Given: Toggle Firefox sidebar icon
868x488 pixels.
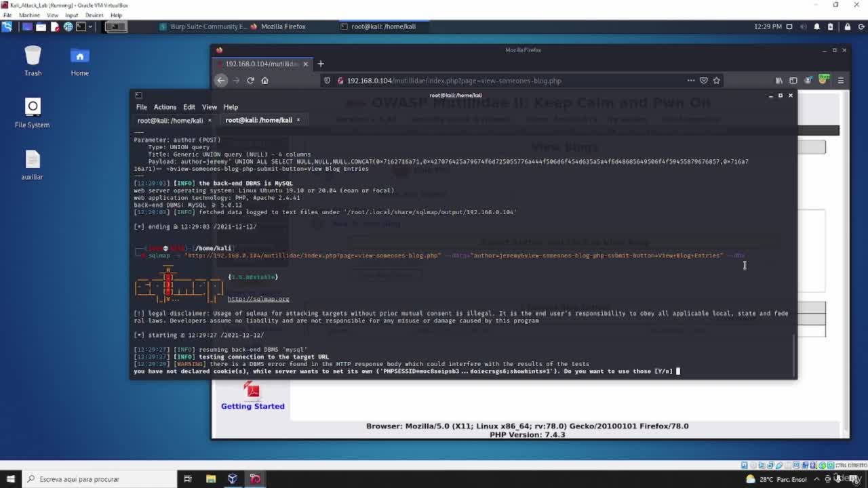Looking at the screenshot, I should click(x=793, y=80).
